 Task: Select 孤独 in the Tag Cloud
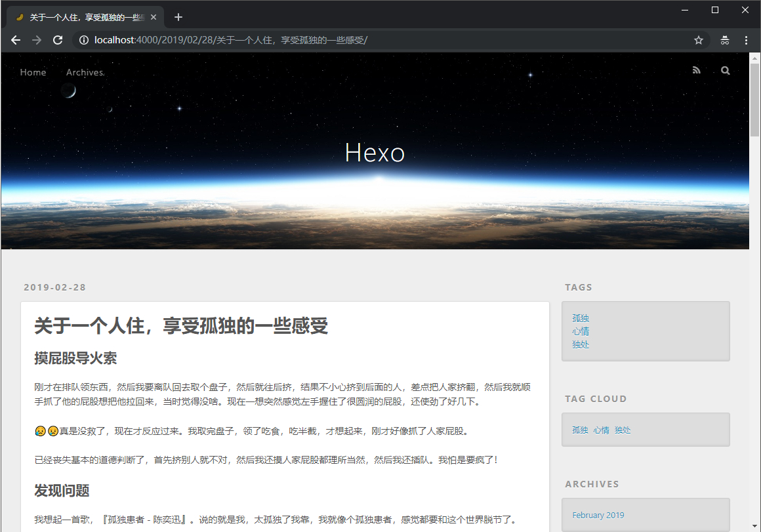(x=580, y=430)
